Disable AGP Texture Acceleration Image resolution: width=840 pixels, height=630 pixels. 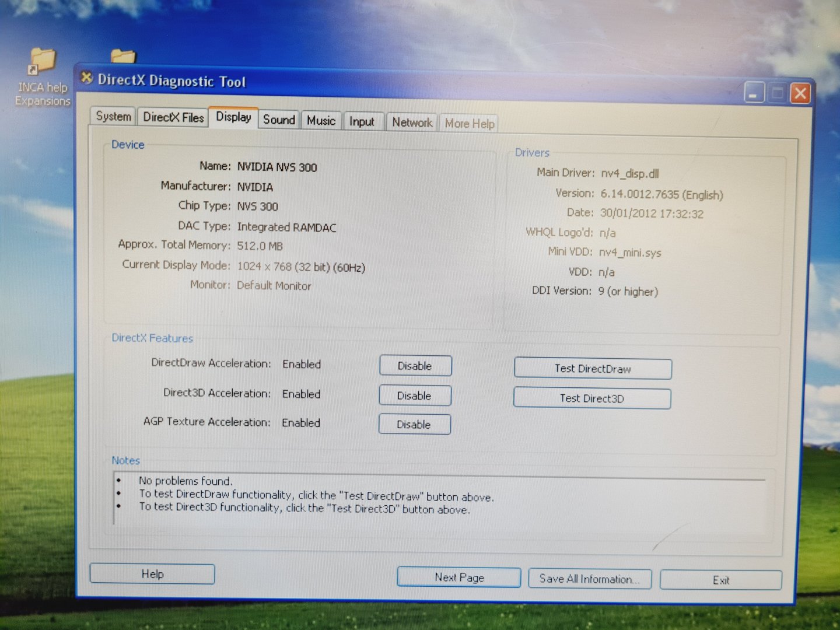coord(414,425)
